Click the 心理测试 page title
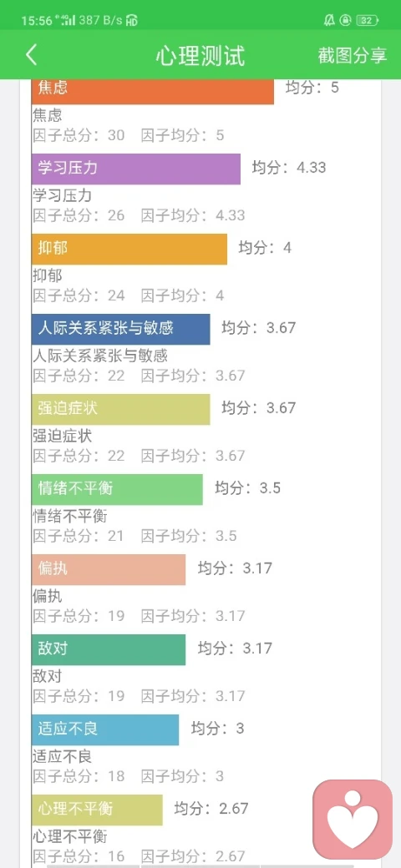The height and width of the screenshot is (868, 401). (200, 56)
